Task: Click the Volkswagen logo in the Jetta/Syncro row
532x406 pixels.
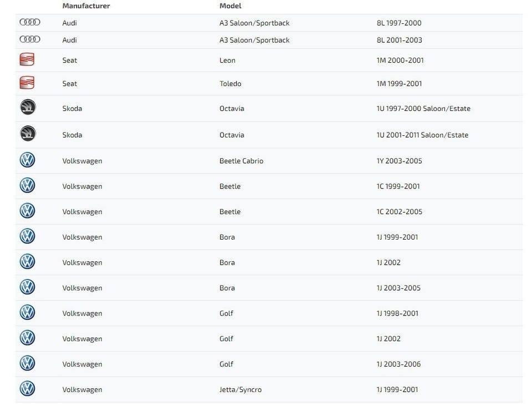Action: pyautogui.click(x=27, y=389)
